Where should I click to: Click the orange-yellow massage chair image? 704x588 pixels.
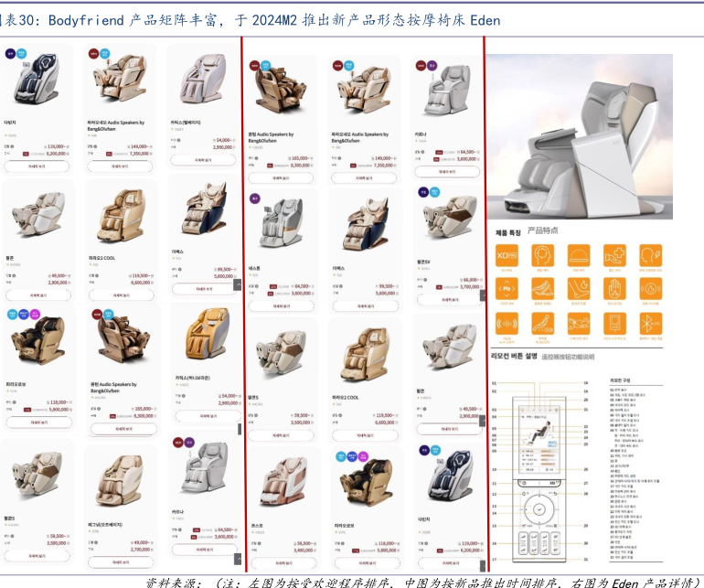[x=207, y=333]
